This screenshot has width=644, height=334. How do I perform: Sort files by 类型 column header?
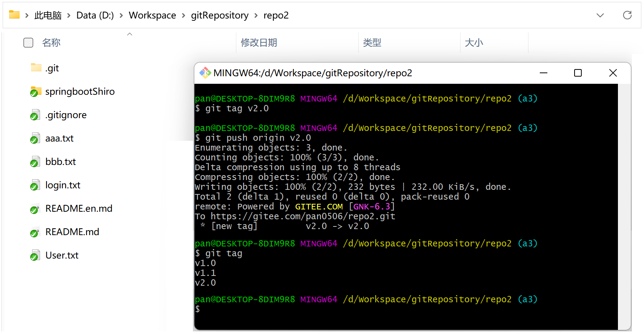[372, 43]
